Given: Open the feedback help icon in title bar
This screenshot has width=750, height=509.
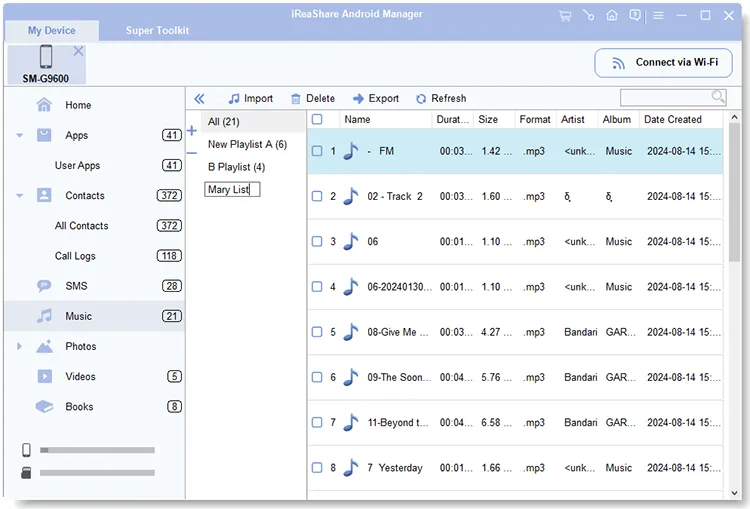Looking at the screenshot, I should (635, 16).
